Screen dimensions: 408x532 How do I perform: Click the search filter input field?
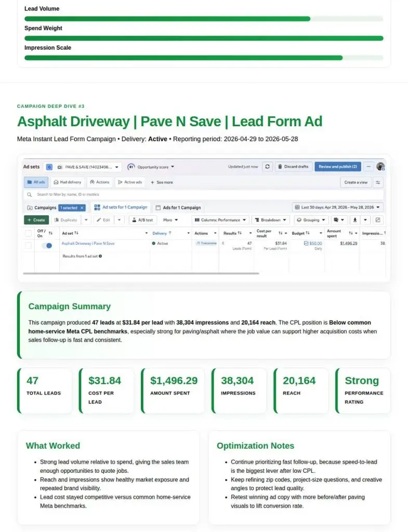pyautogui.click(x=204, y=194)
